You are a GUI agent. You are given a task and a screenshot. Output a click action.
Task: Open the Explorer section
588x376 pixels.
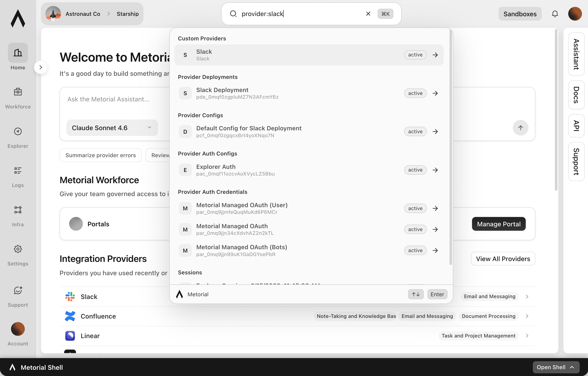point(18,137)
